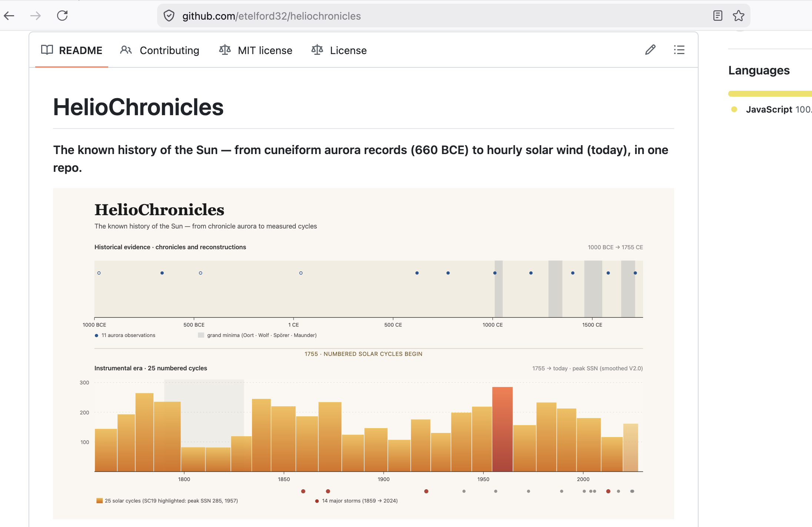This screenshot has width=812, height=527.
Task: Click the pencil edit README icon
Action: click(650, 50)
